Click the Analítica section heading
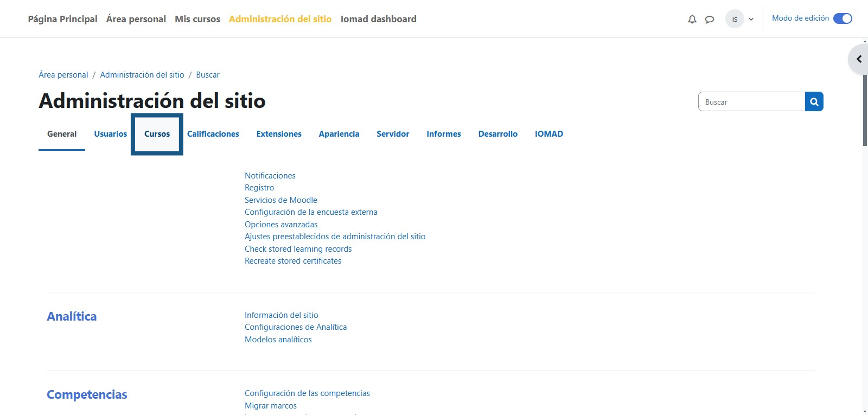Screen dimensions: 868x415 [x=72, y=316]
